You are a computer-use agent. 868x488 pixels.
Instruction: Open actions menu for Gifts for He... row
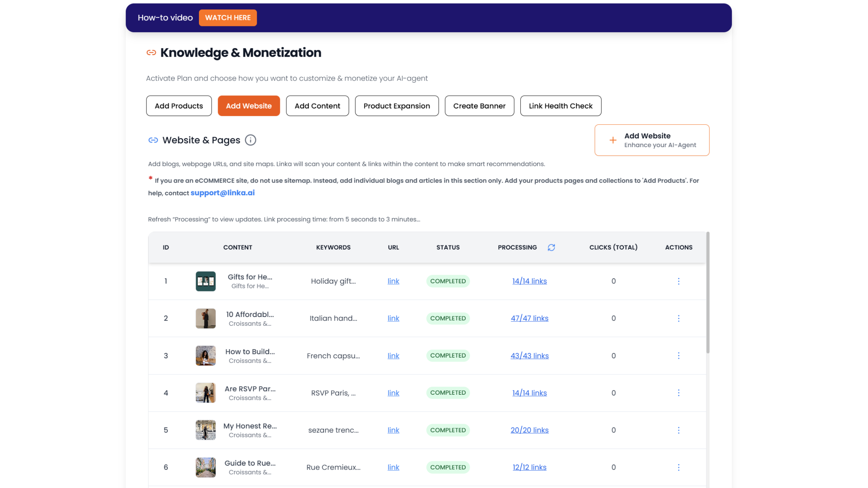[x=678, y=281]
